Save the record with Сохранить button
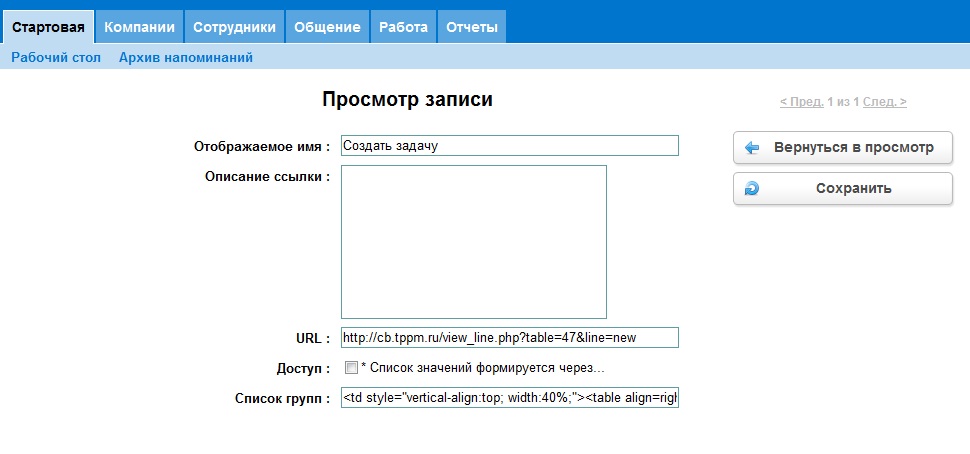The width and height of the screenshot is (970, 454). point(843,189)
